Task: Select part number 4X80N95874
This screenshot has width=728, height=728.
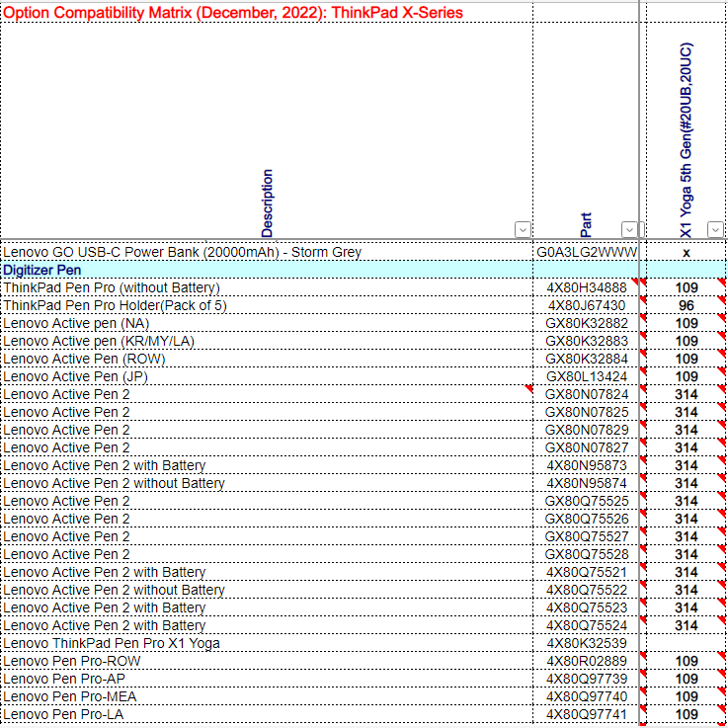Action: point(587,483)
